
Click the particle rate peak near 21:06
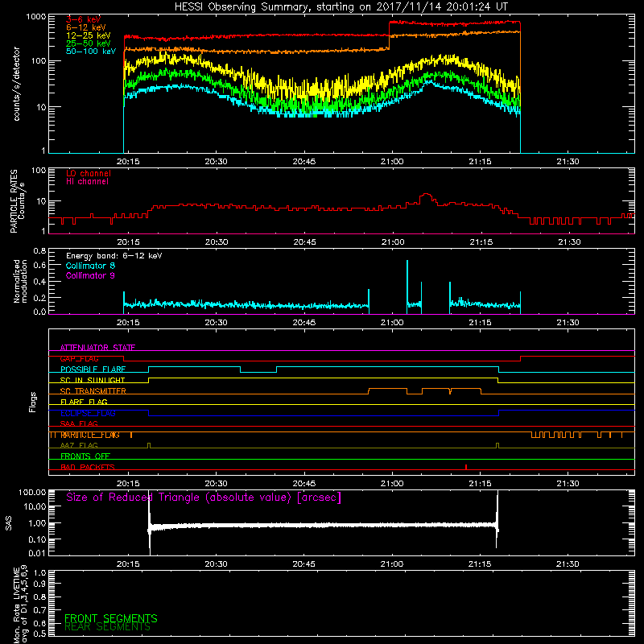[427, 196]
